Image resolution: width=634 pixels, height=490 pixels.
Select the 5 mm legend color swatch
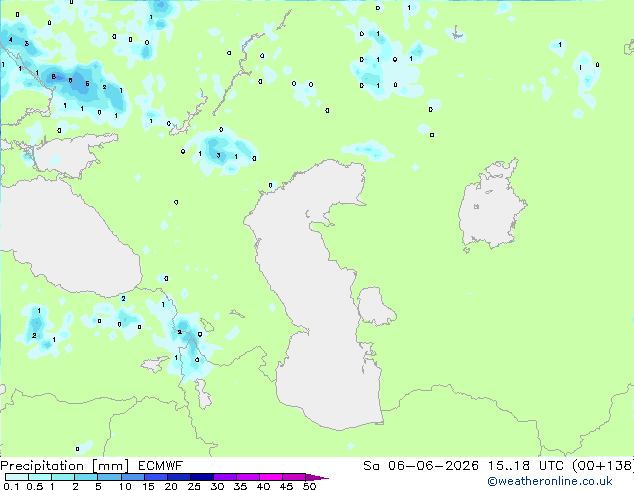click(x=109, y=477)
